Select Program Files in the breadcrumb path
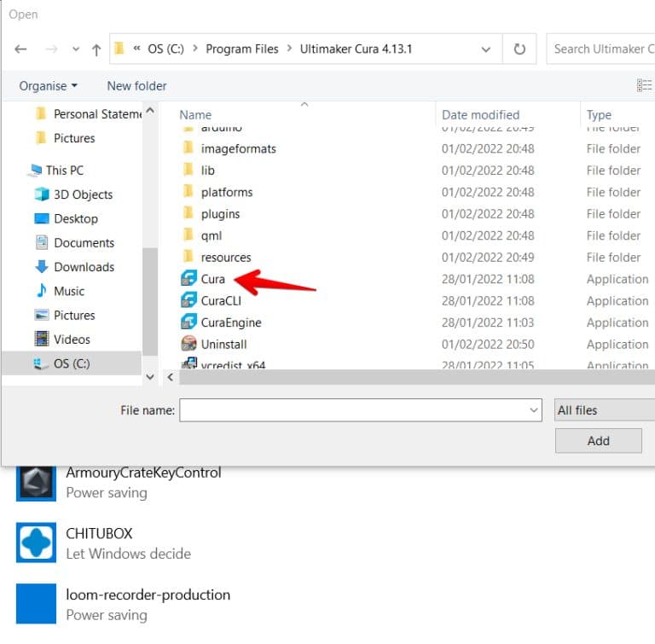The width and height of the screenshot is (655, 644). point(242,49)
